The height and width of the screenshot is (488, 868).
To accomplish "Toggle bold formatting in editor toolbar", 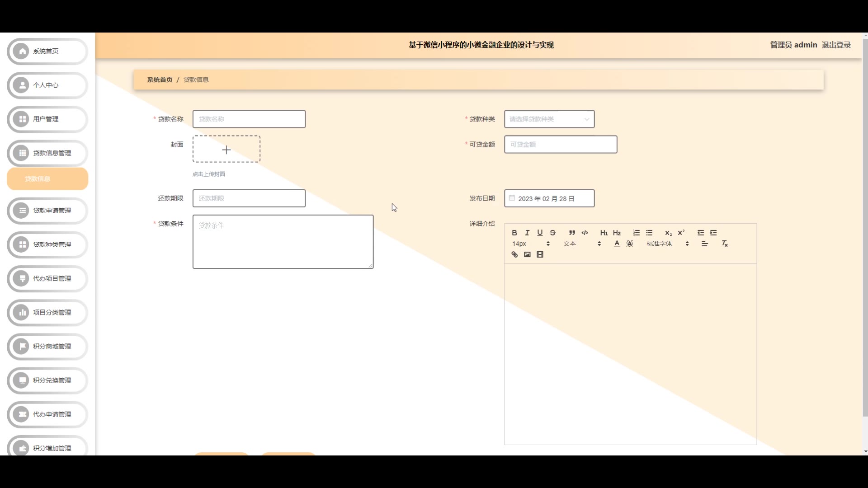I will click(514, 233).
